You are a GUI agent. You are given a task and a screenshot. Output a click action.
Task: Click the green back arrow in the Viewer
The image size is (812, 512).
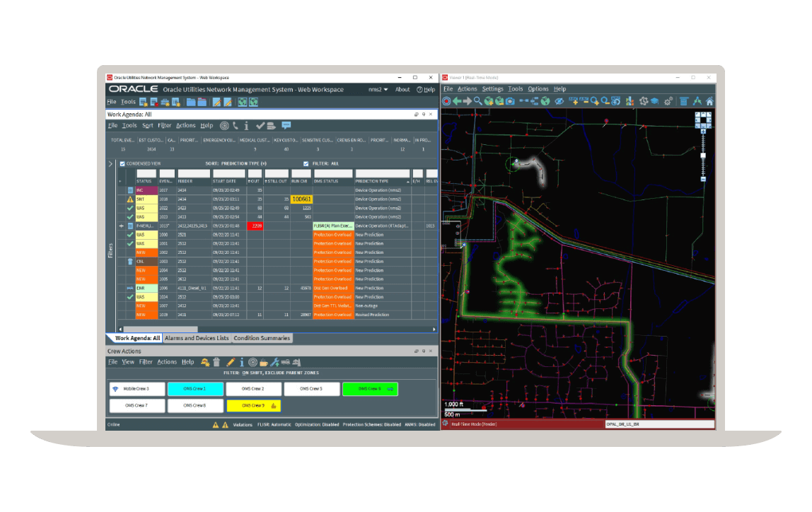(457, 101)
